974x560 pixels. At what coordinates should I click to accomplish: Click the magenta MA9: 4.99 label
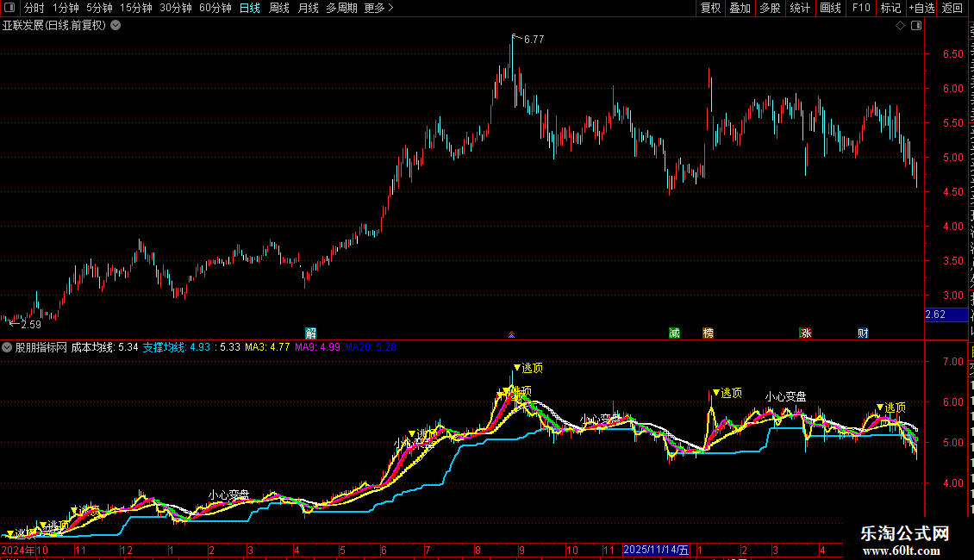pyautogui.click(x=317, y=348)
